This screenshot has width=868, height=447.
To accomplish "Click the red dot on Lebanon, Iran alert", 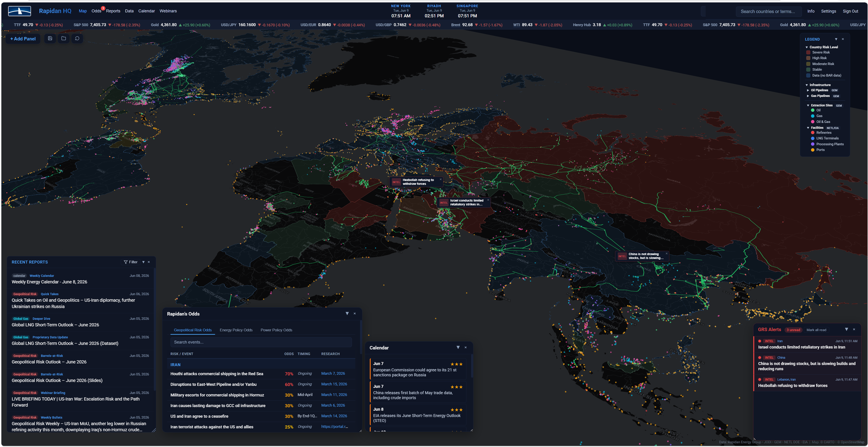I will (760, 379).
